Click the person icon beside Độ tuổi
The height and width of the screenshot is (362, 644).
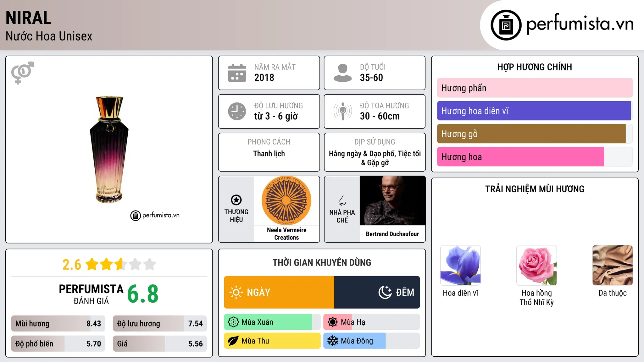342,73
